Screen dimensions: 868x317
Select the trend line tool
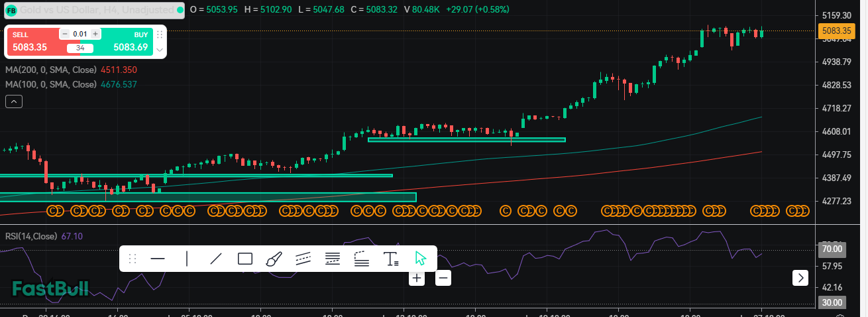216,259
